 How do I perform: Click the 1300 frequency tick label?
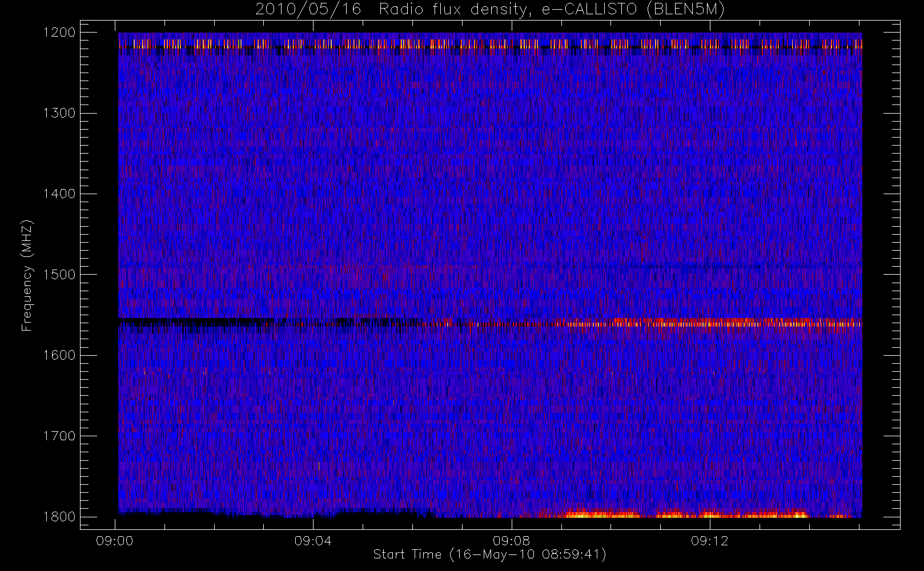[x=59, y=113]
